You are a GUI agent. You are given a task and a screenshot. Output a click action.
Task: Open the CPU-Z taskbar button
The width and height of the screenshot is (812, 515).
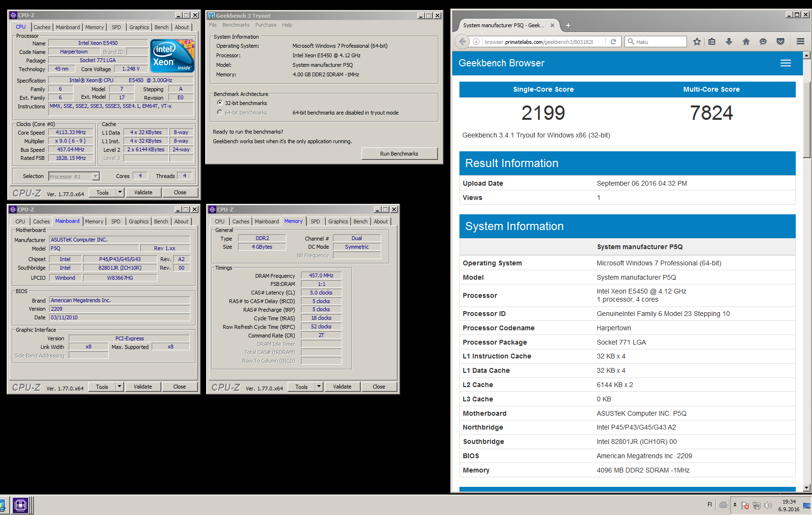[x=21, y=505]
